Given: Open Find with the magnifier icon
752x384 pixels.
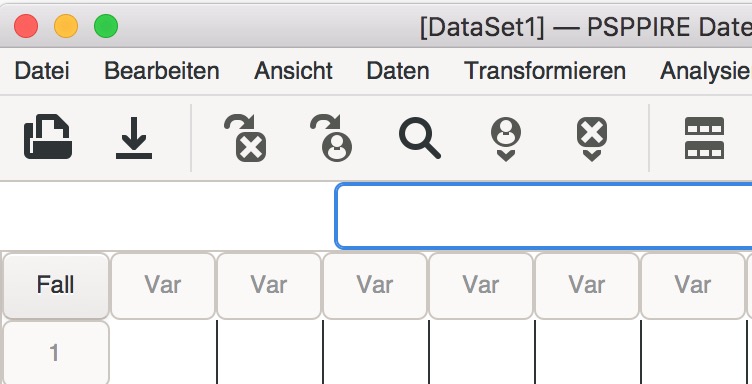Looking at the screenshot, I should tap(420, 138).
